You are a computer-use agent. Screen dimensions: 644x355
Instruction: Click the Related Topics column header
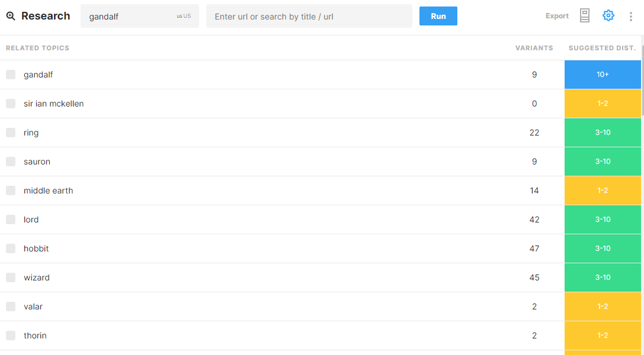click(x=37, y=48)
